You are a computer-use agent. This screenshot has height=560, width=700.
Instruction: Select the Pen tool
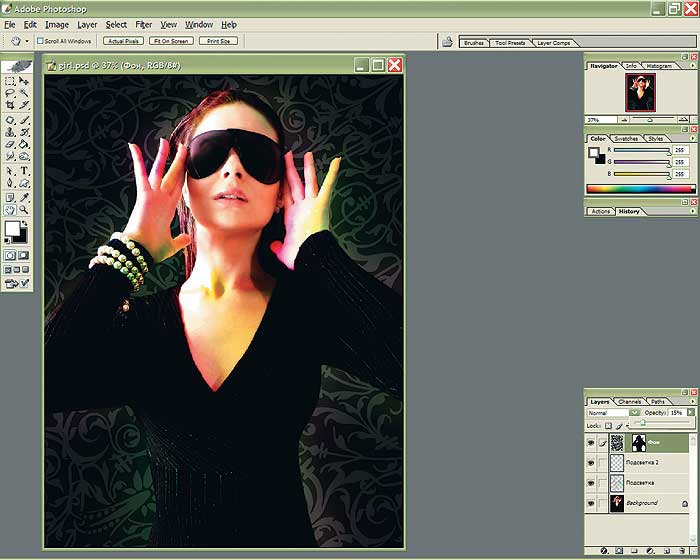pyautogui.click(x=9, y=183)
